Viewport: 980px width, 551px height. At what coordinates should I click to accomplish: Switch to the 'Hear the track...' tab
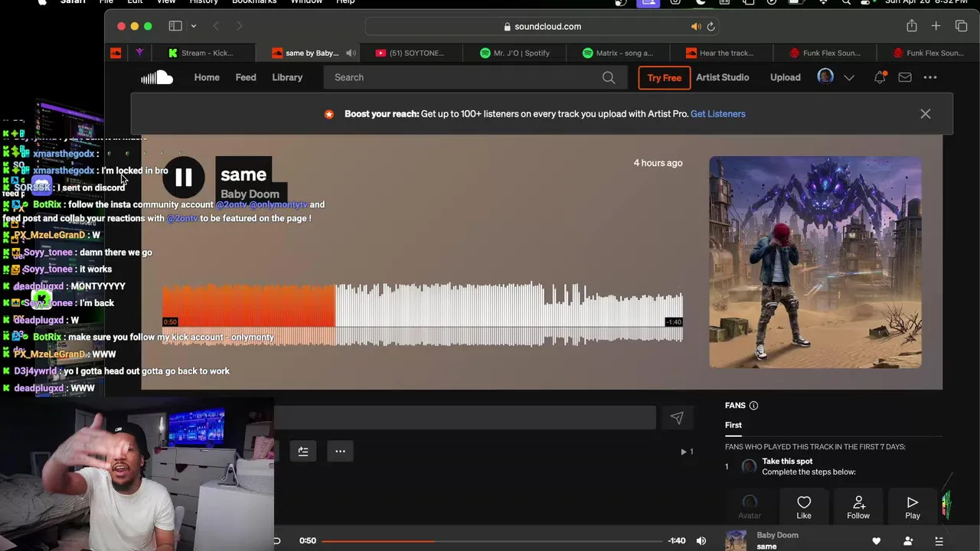(720, 53)
